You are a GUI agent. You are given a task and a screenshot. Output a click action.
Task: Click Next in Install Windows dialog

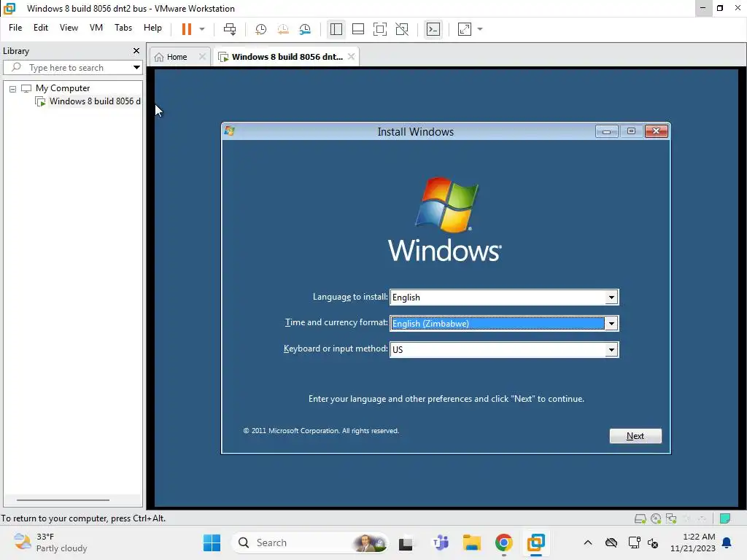tap(635, 436)
